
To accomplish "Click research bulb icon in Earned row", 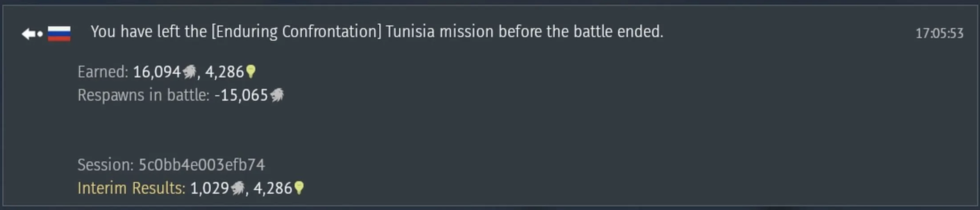I will click(251, 72).
